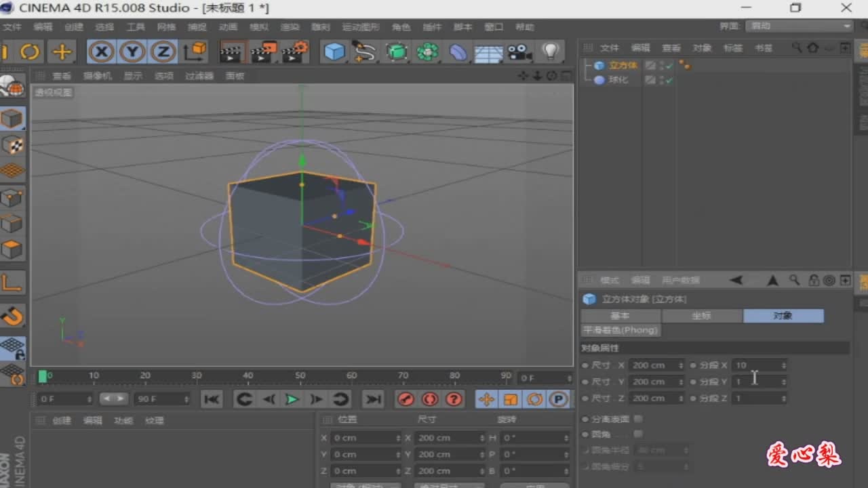Image resolution: width=868 pixels, height=488 pixels.
Task: Enable 圆角 checkbox
Action: point(638,434)
